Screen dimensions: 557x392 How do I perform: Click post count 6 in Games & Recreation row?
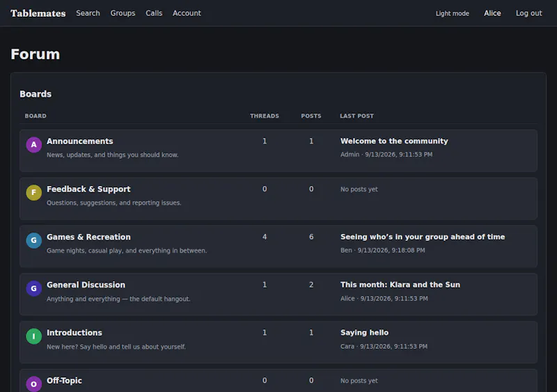click(x=311, y=237)
